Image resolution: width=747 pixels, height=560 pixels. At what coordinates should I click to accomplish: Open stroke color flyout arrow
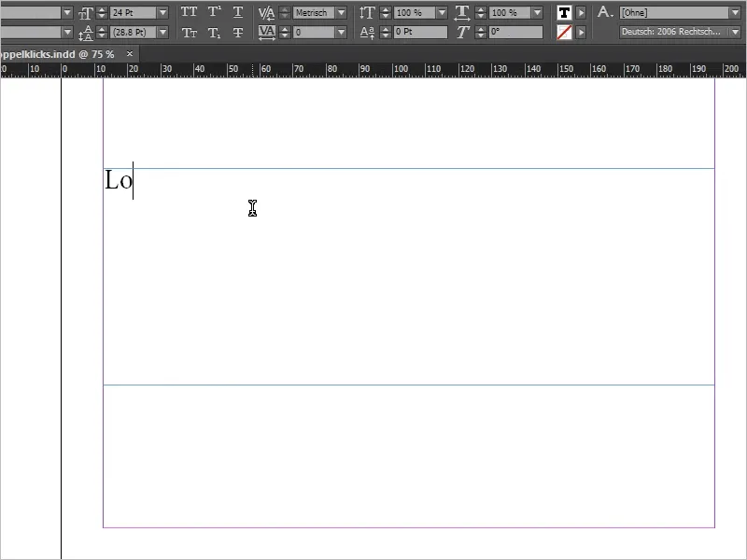(581, 33)
